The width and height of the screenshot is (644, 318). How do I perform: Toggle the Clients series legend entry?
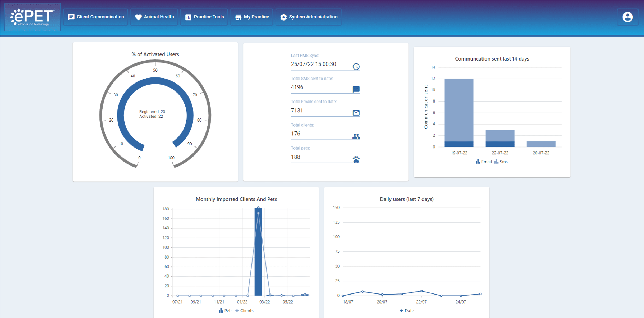[244, 311]
